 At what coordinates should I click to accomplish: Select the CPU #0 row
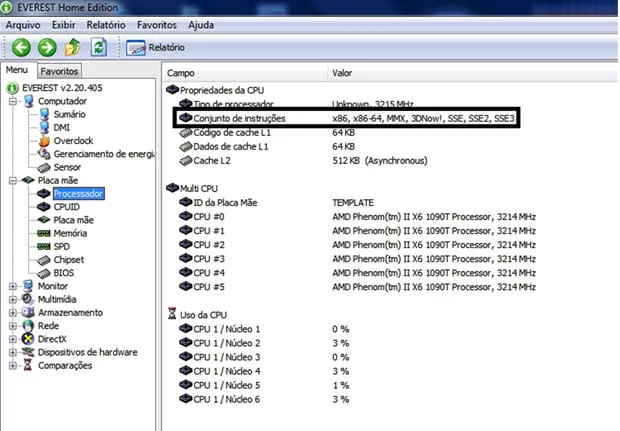coord(357,217)
